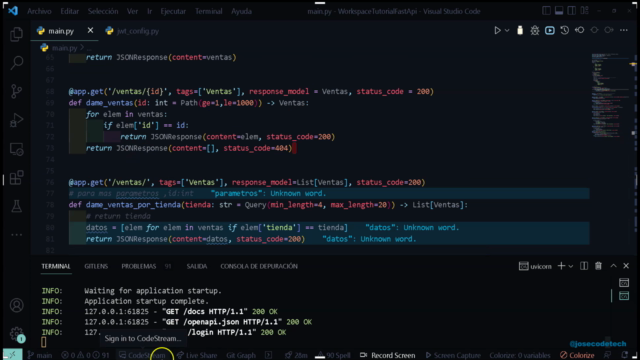This screenshot has height=360, width=640.
Task: Close the terminal panel
Action: click(626, 266)
